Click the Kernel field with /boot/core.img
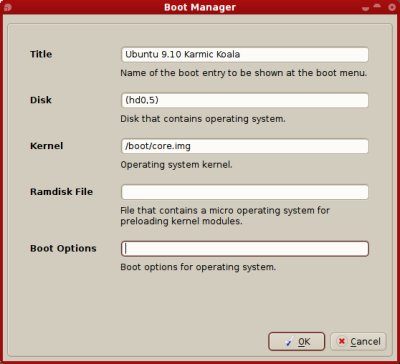The image size is (400, 364). click(245, 146)
